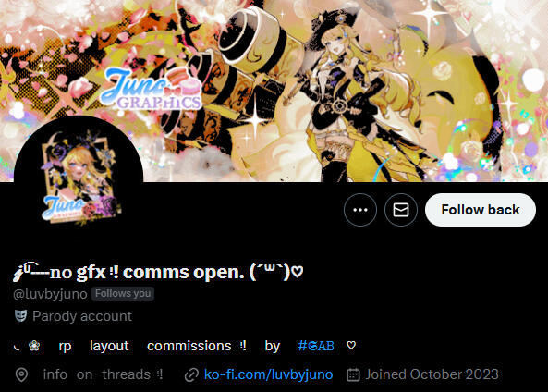This screenshot has height=392, width=548.
Task: Click the Parody account label text
Action: pyautogui.click(x=82, y=316)
